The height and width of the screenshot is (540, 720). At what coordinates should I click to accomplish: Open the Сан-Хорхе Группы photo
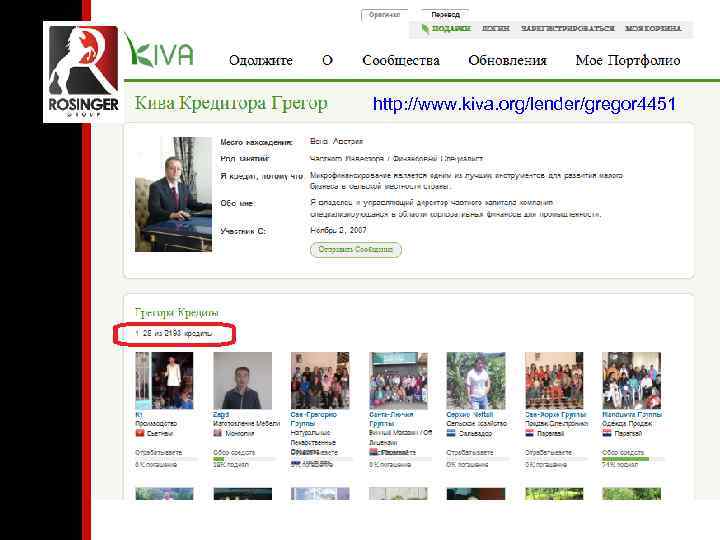click(x=554, y=381)
